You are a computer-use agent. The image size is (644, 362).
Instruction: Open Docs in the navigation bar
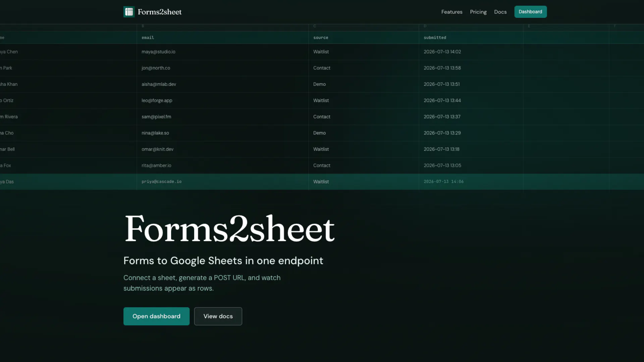[x=500, y=12]
